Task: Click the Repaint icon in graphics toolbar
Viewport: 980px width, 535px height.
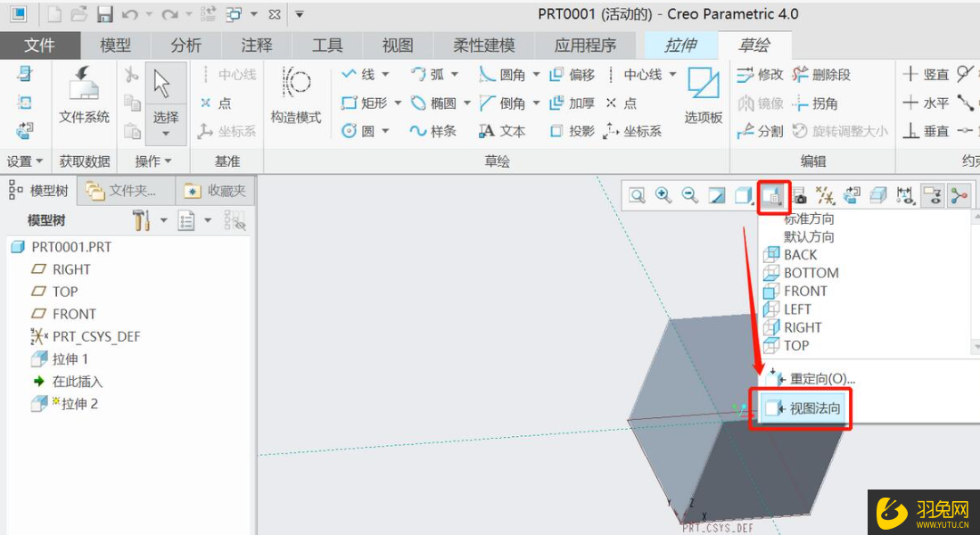Action: coord(716,195)
